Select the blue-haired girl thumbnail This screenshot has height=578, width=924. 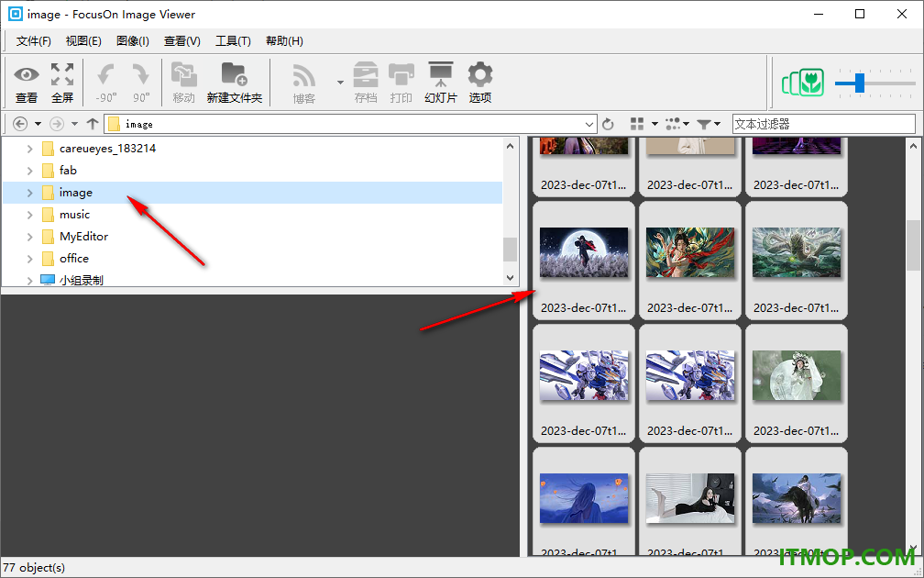point(584,498)
